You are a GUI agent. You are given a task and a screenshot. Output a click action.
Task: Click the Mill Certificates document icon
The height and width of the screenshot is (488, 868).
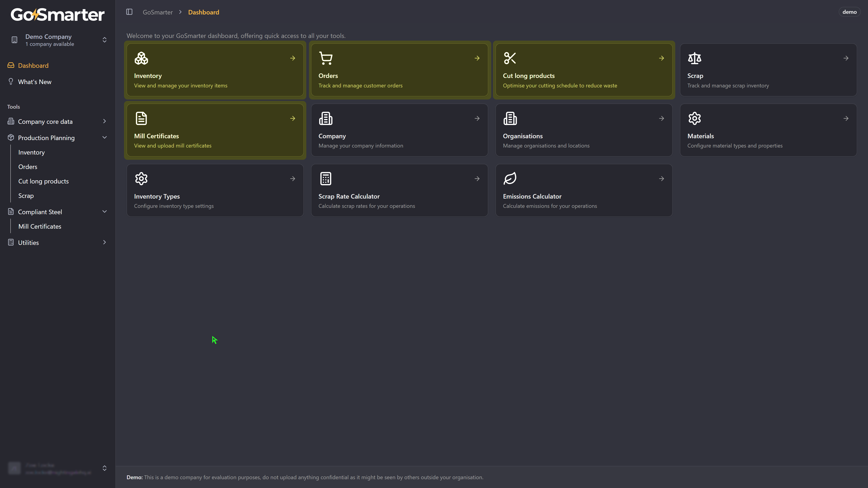pyautogui.click(x=141, y=118)
